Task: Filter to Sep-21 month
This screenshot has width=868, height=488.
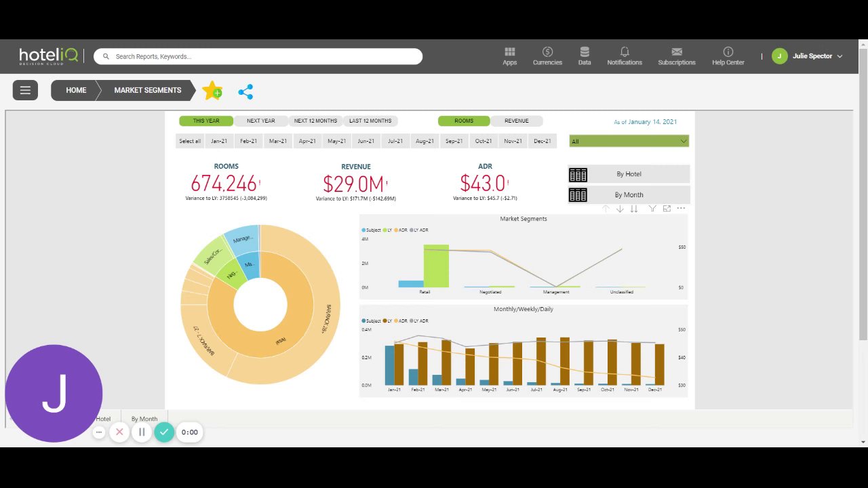Action: pos(454,141)
